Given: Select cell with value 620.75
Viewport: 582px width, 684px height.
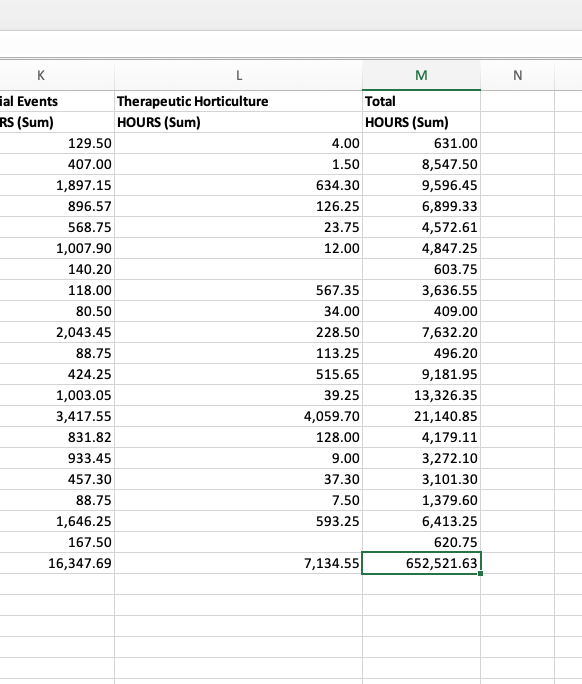Looking at the screenshot, I should click(421, 542).
